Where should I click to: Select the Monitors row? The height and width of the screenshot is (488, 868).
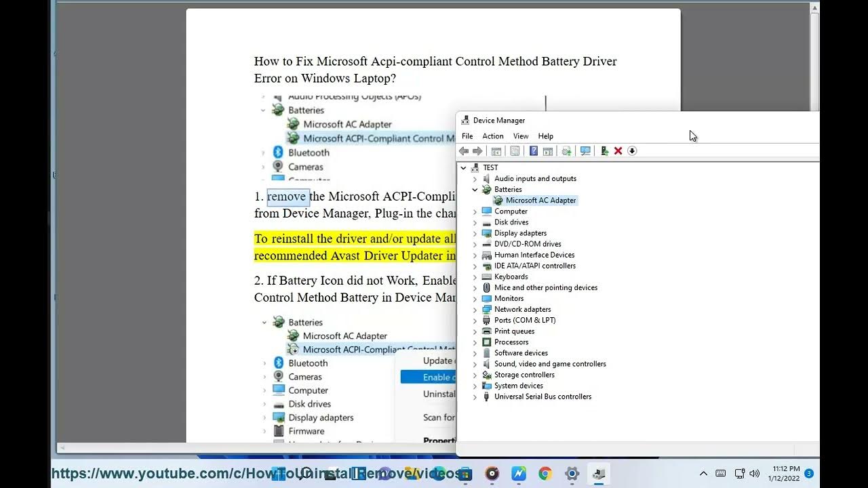tap(509, 299)
